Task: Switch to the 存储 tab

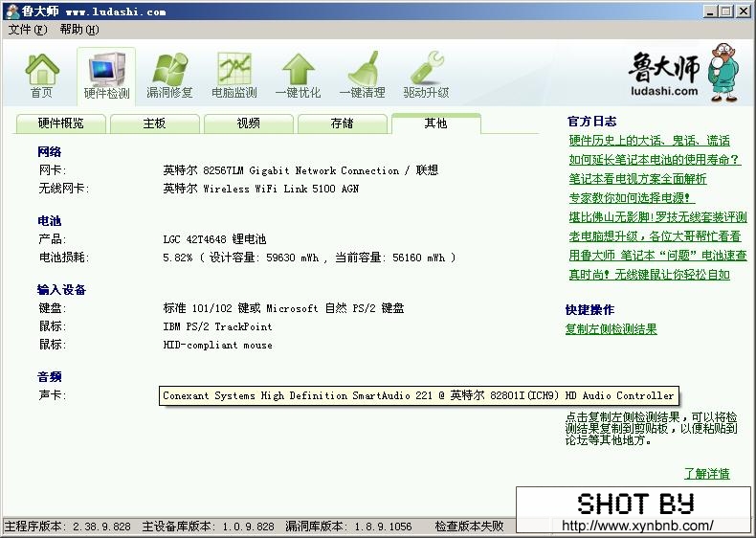Action: [x=343, y=123]
